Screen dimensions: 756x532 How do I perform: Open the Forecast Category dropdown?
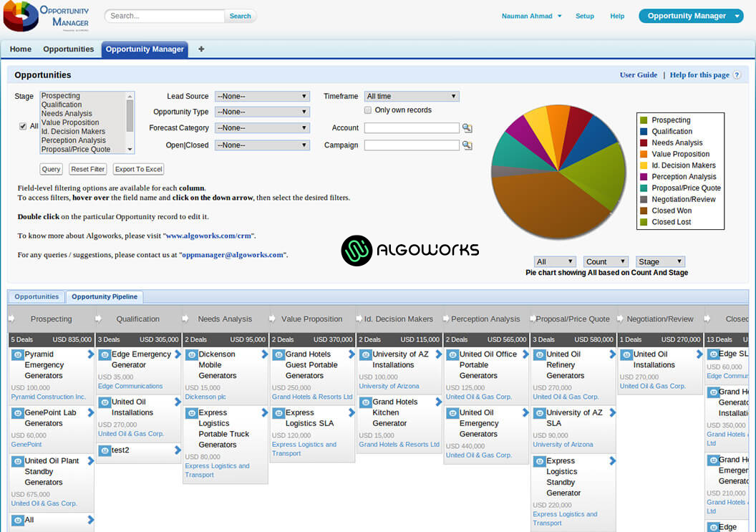262,128
